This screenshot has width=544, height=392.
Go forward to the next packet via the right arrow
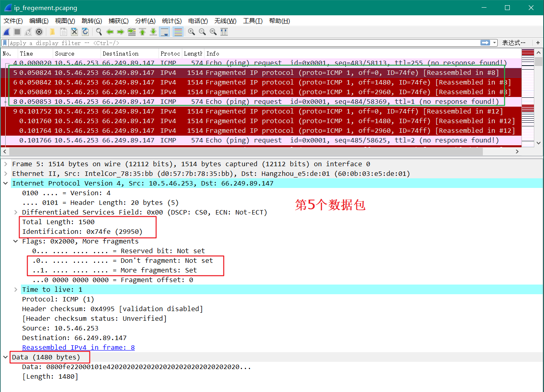(120, 32)
